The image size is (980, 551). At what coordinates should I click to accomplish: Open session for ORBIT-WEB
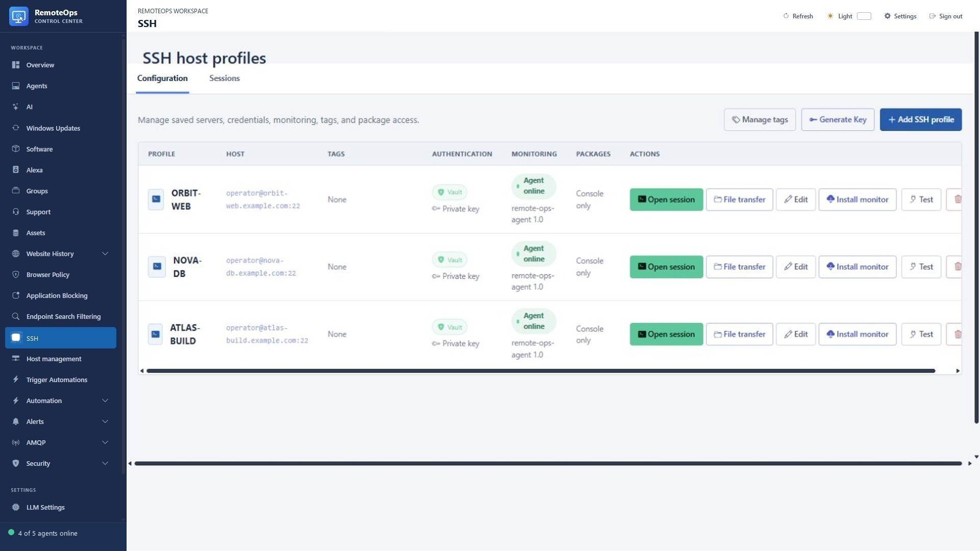coord(666,199)
